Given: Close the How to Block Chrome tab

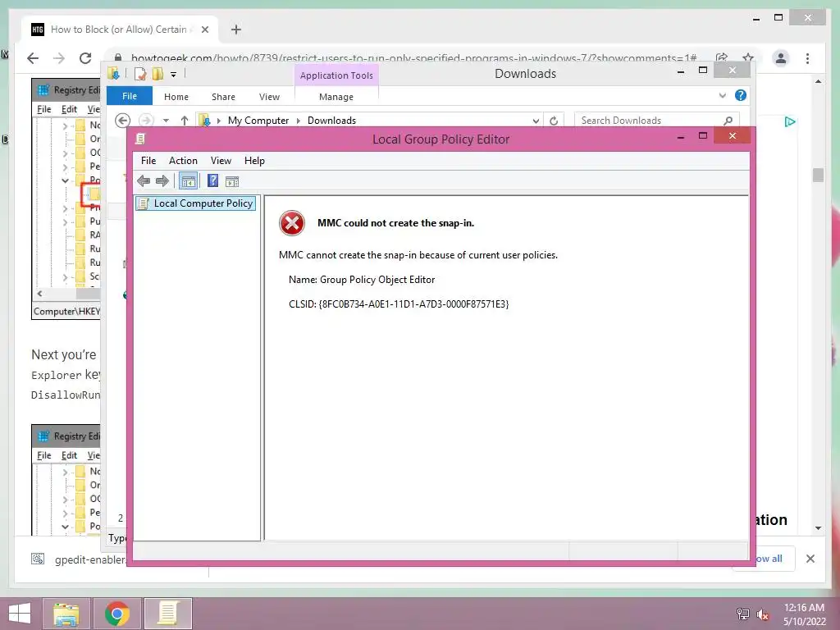Looking at the screenshot, I should click(204, 30).
